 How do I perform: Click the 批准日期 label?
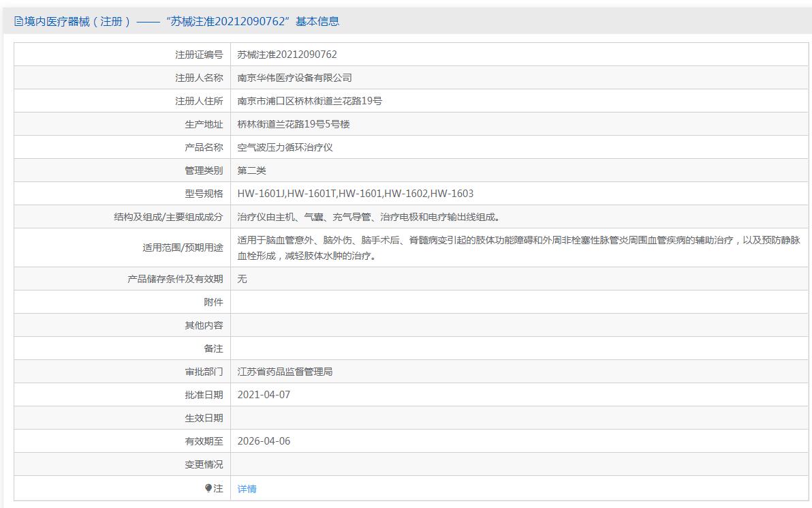[204, 395]
